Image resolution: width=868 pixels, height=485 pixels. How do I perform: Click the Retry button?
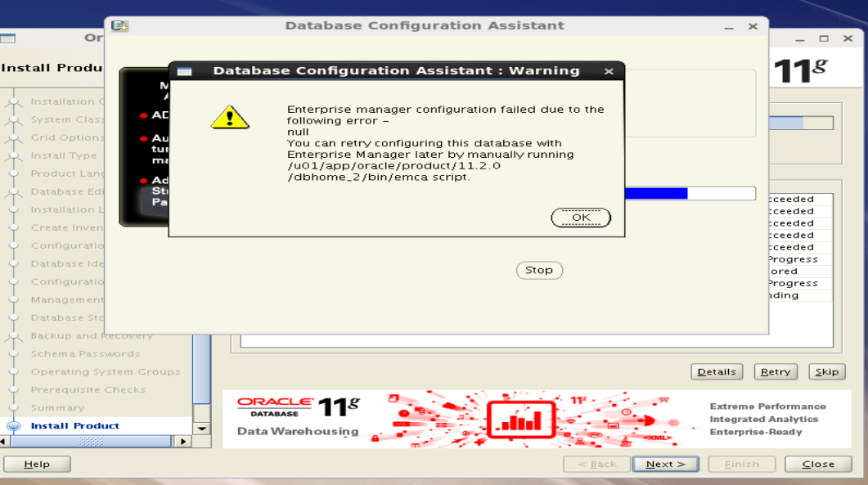(776, 372)
